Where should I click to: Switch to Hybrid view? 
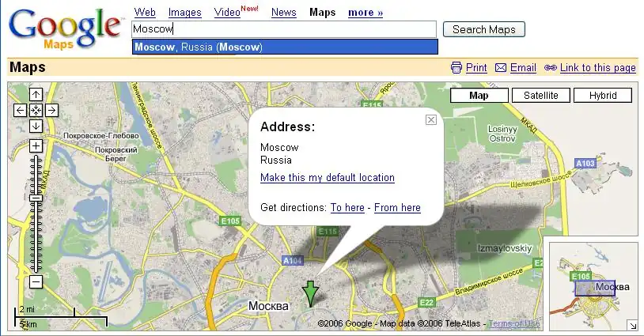click(x=602, y=96)
